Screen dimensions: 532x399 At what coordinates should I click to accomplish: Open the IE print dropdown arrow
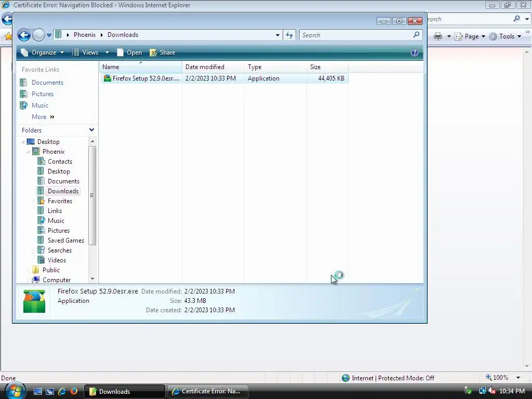[449, 36]
